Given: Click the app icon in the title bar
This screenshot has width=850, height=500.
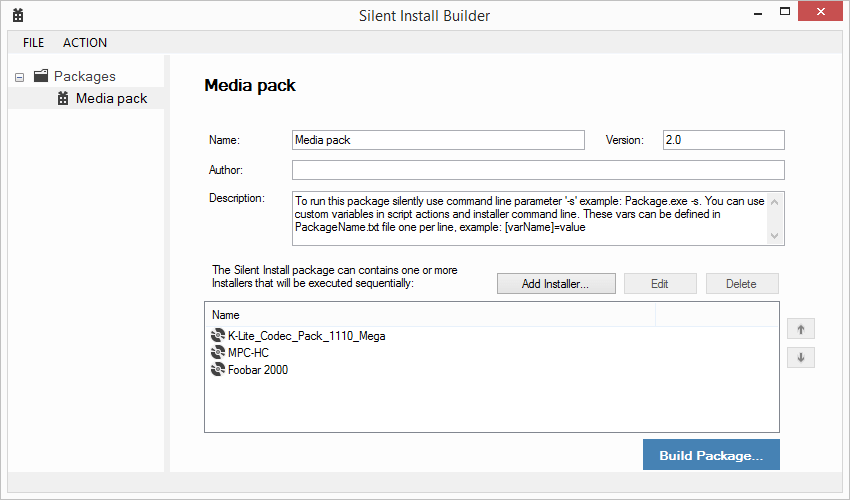Looking at the screenshot, I should click(x=18, y=16).
